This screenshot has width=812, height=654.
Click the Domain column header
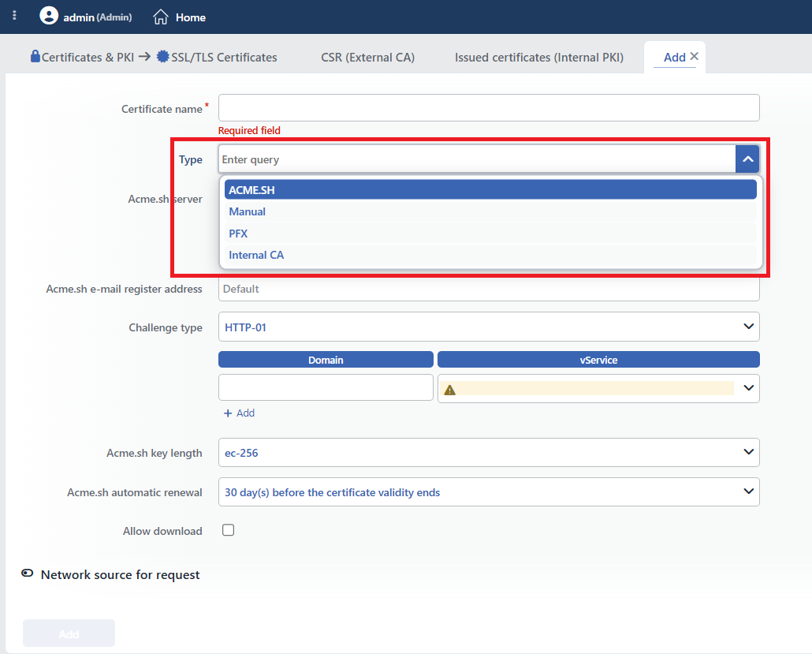[x=326, y=360]
